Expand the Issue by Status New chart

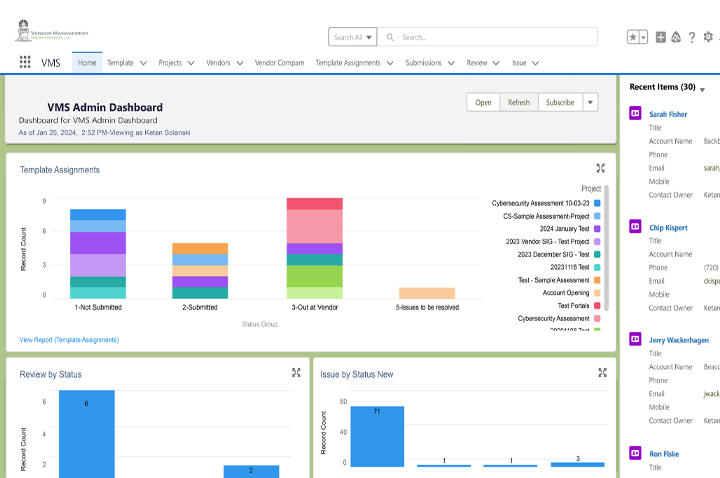[602, 373]
